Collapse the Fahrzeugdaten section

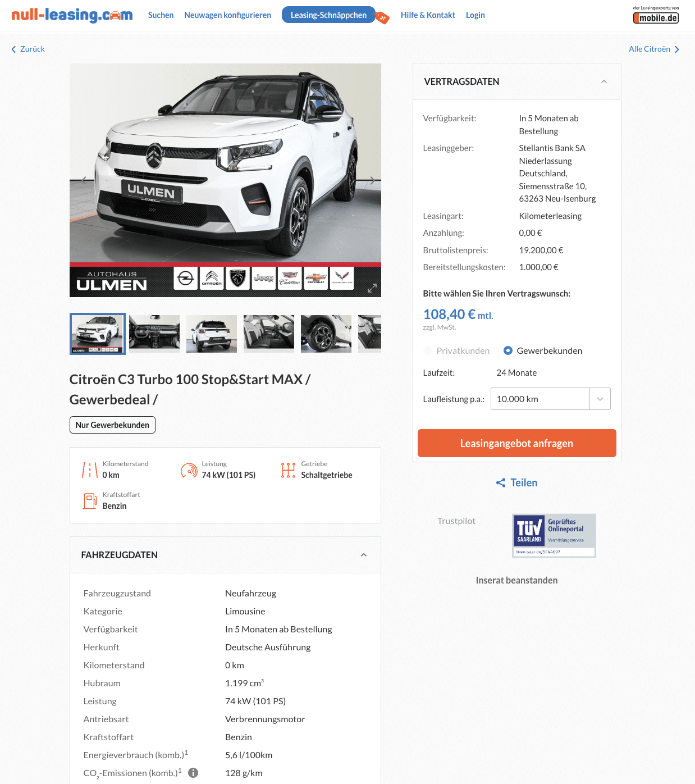364,555
